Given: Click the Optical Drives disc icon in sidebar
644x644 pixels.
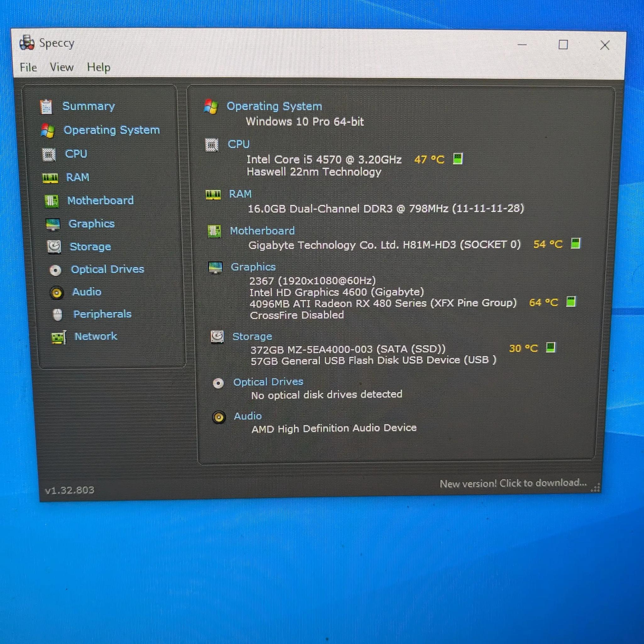Looking at the screenshot, I should click(55, 270).
